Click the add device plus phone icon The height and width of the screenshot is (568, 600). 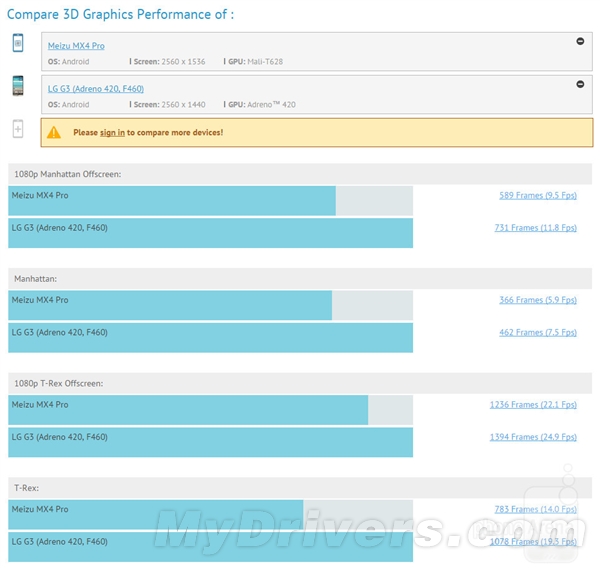pyautogui.click(x=18, y=129)
